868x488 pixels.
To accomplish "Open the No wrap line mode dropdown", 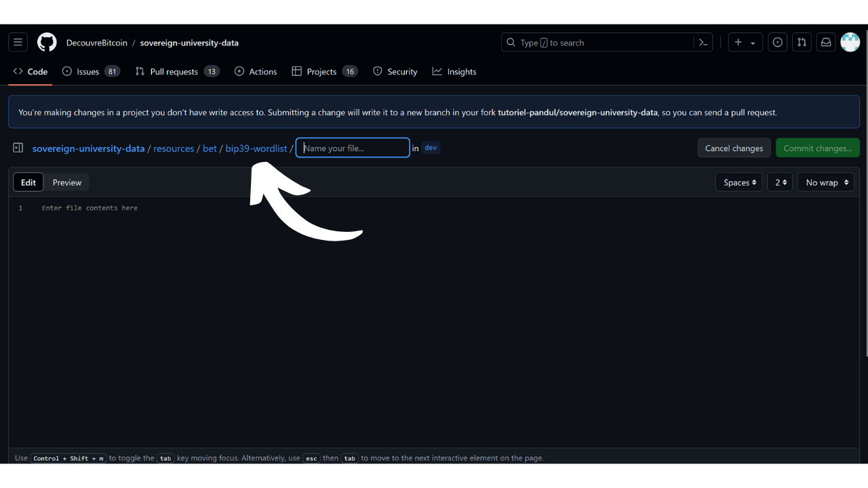I will pyautogui.click(x=826, y=182).
